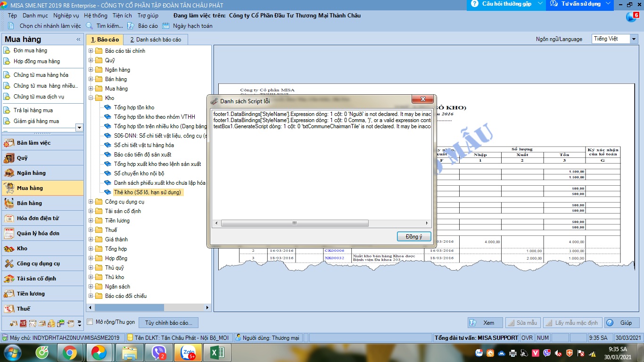Viewport: 644px width, 362px height.
Task: Toggle the Mở rộng/Thu gọn checkbox
Action: pyautogui.click(x=90, y=322)
